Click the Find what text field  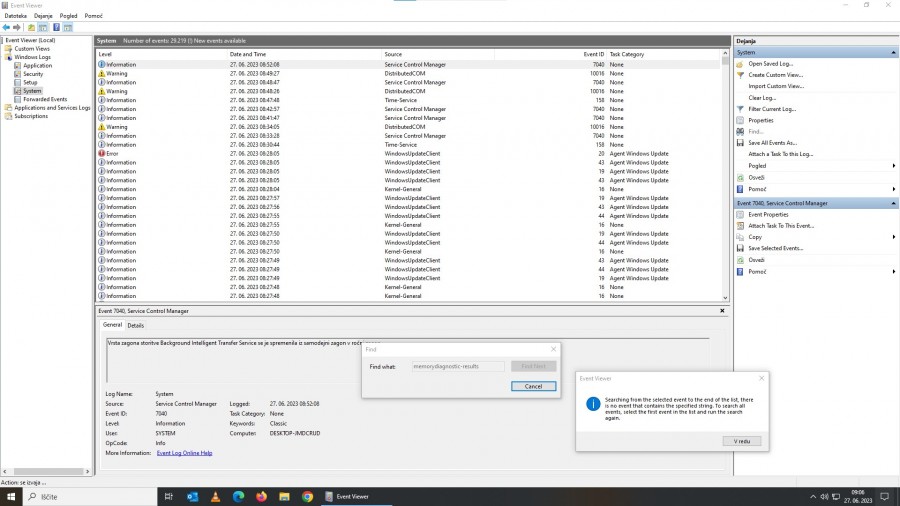click(458, 367)
